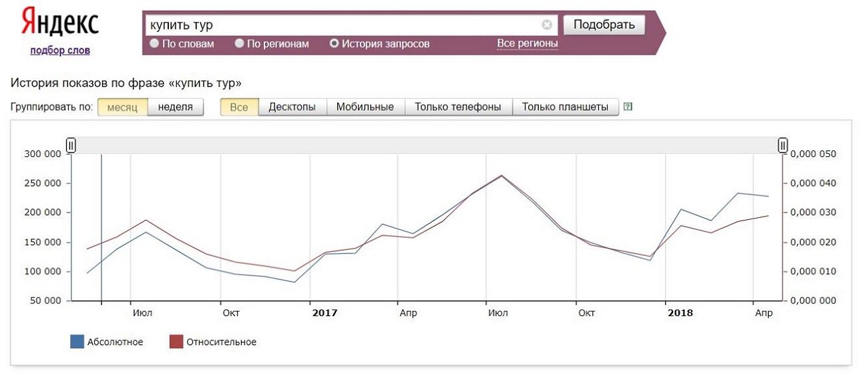Click the 'Подобрать' button
The height and width of the screenshot is (377, 868).
604,25
